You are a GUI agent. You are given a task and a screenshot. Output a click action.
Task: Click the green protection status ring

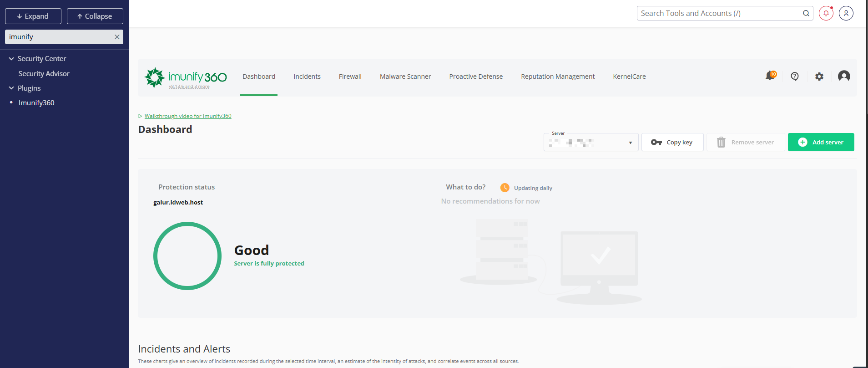[187, 256]
